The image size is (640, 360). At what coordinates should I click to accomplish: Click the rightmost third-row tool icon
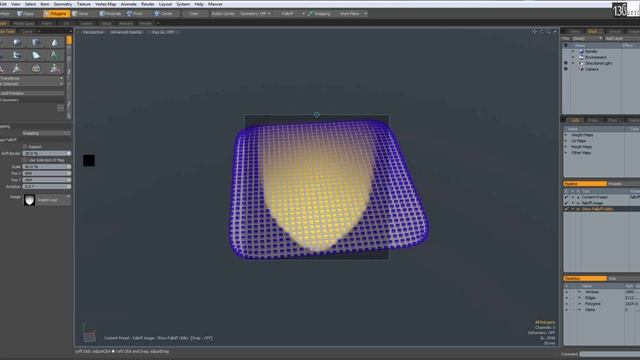tap(54, 68)
